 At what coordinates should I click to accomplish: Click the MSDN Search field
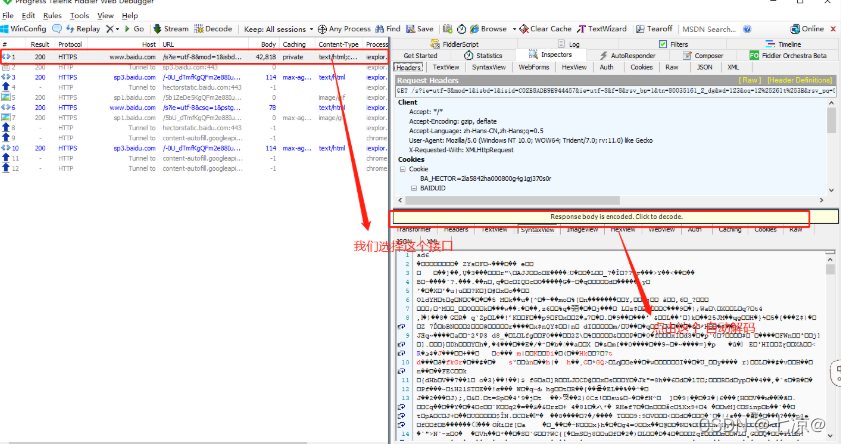pyautogui.click(x=709, y=29)
